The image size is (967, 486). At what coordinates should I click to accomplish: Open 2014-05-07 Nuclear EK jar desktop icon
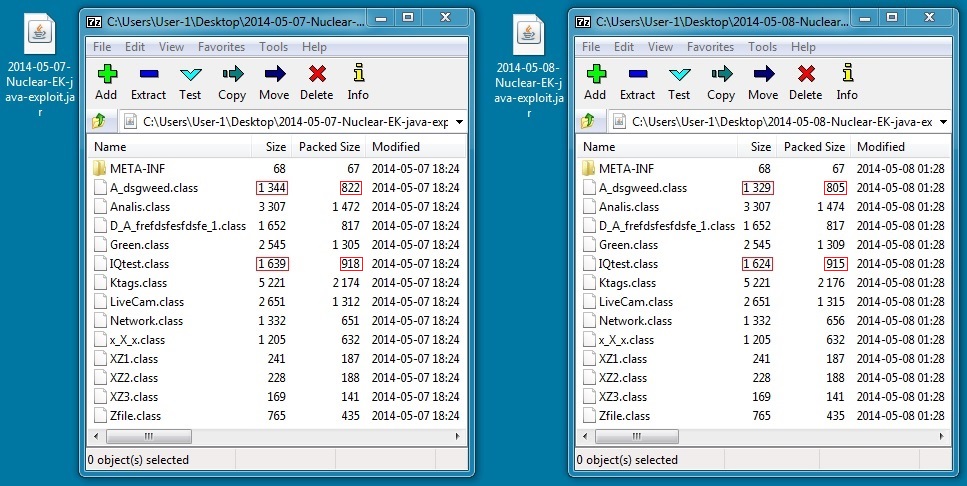click(x=40, y=62)
